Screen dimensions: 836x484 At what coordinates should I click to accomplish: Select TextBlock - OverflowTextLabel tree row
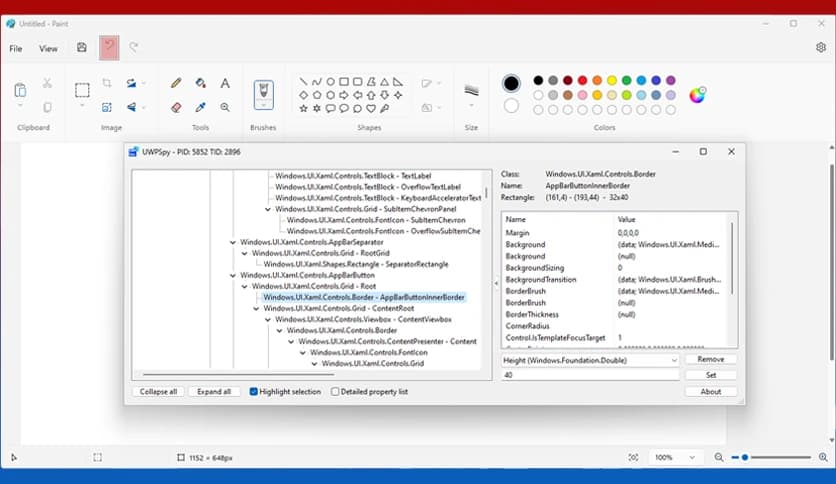368,187
